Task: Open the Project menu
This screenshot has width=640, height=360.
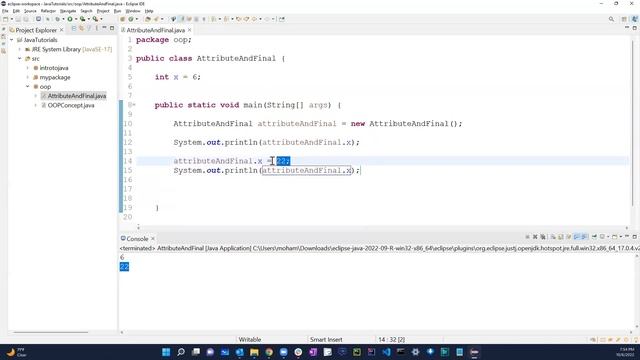Action: point(103,11)
